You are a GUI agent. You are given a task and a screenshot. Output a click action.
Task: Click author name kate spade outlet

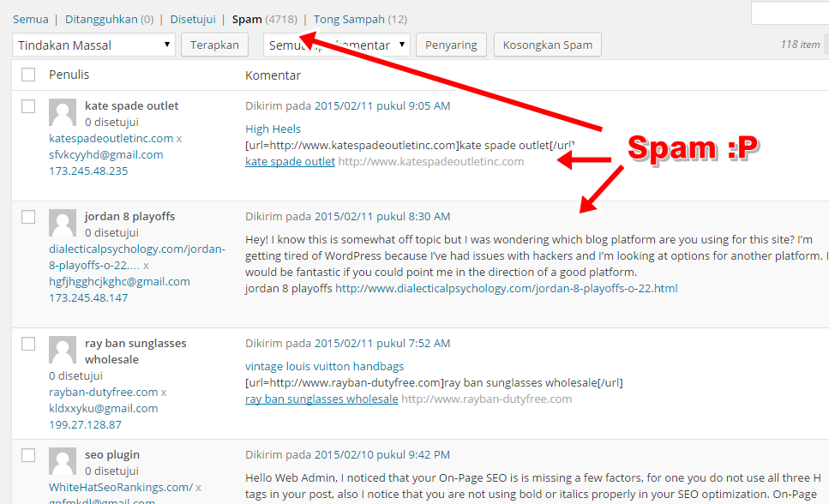click(132, 105)
